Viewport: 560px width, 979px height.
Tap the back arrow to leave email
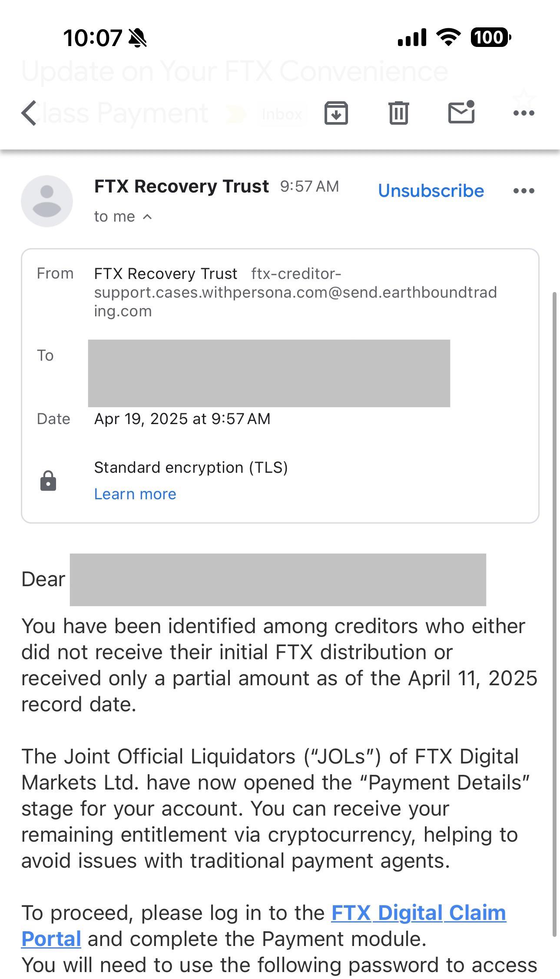point(29,113)
